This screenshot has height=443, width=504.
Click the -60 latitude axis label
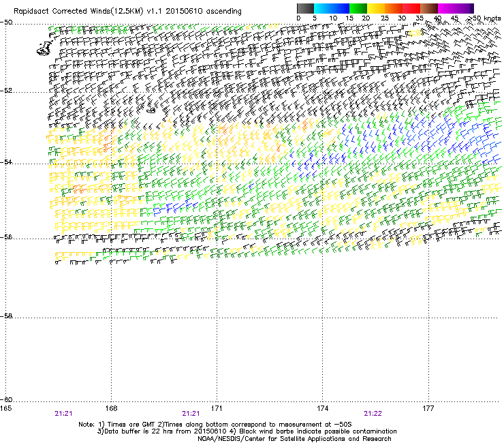click(6, 399)
